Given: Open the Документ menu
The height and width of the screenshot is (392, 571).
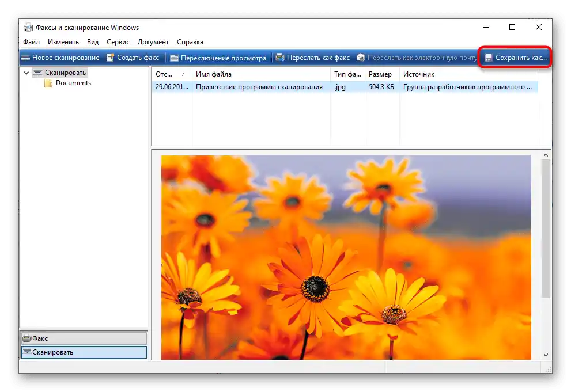Looking at the screenshot, I should [153, 42].
